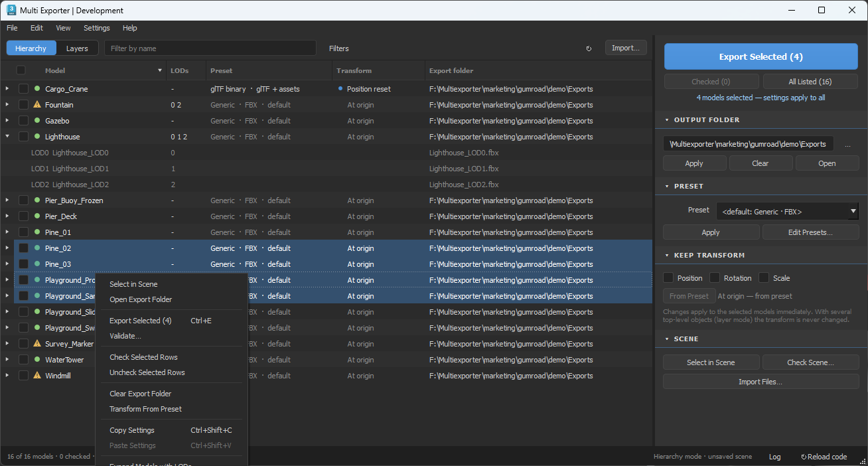The height and width of the screenshot is (466, 868).
Task: Check the Lighthouse row checkbox
Action: (x=23, y=136)
